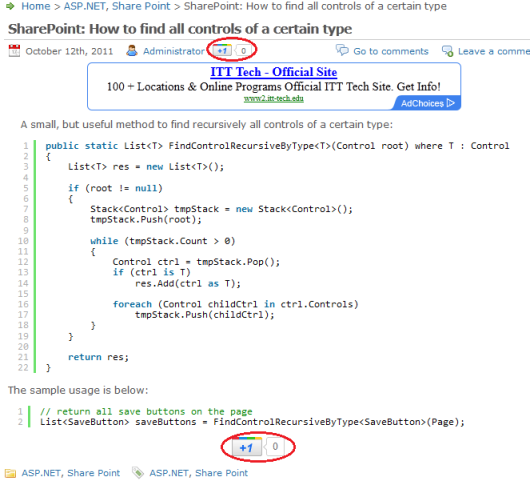Open Share Point tag link beside tag icon

(221, 473)
